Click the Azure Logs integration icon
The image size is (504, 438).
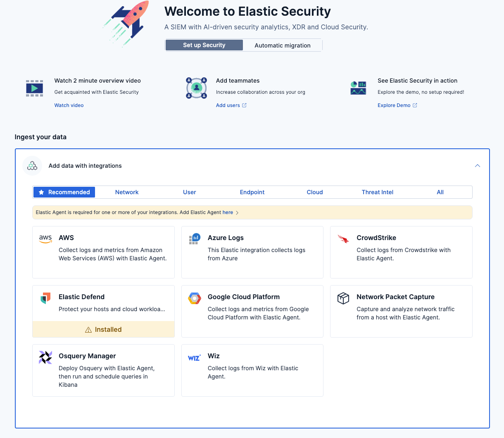tap(195, 239)
